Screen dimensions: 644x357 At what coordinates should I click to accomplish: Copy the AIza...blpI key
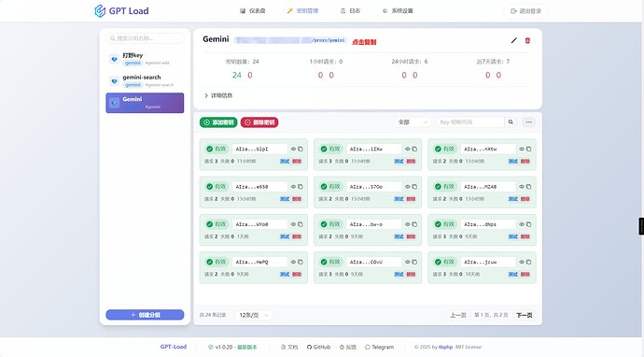pyautogui.click(x=301, y=149)
